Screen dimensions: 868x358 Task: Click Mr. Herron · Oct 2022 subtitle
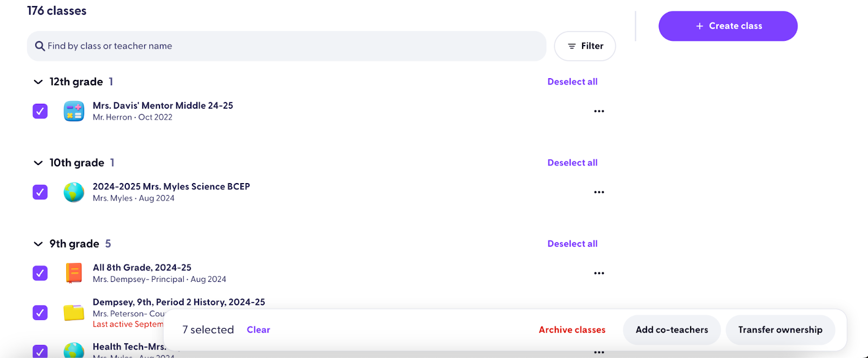tap(132, 117)
